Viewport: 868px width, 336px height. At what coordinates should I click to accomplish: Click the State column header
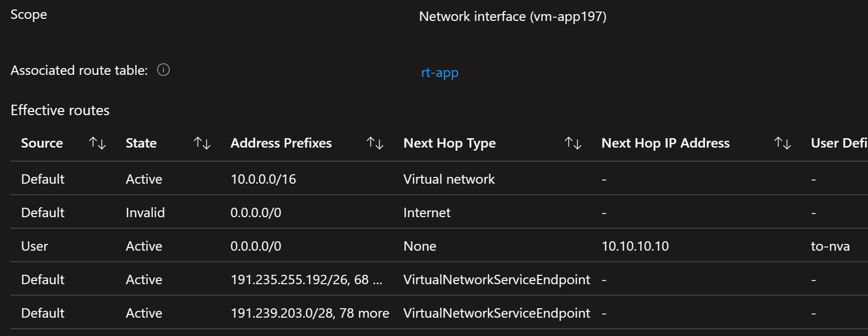click(x=141, y=143)
